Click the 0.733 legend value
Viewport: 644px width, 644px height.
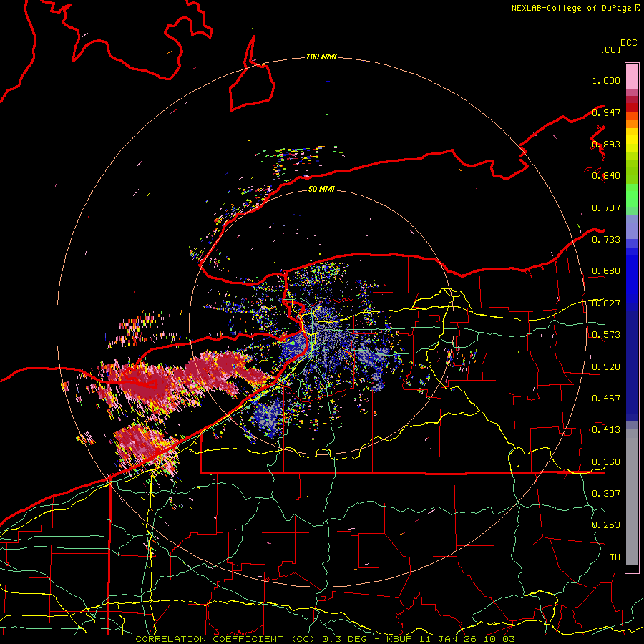(x=606, y=239)
